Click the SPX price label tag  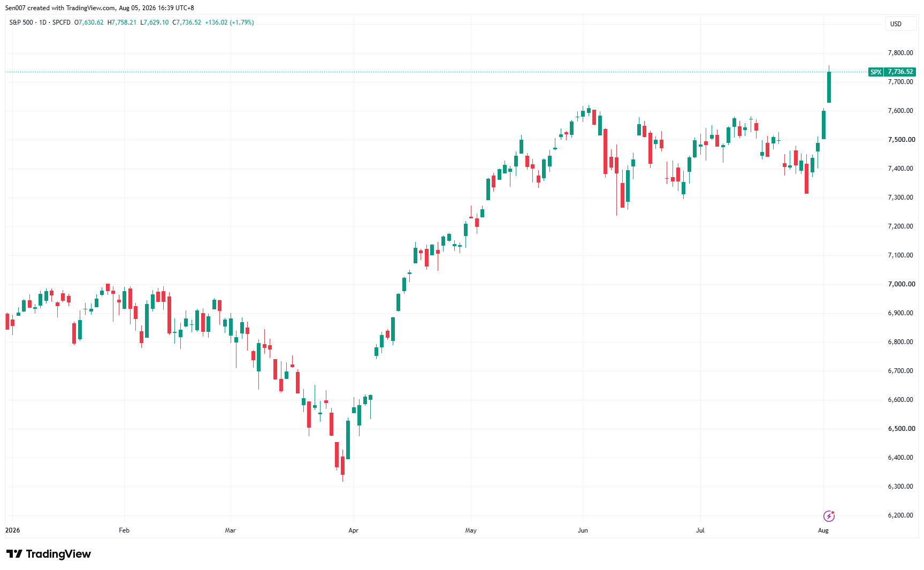876,72
